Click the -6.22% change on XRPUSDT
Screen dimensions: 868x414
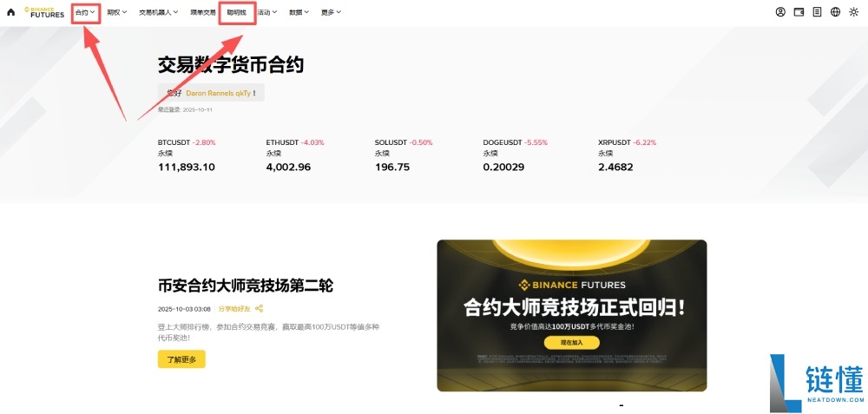(x=644, y=142)
